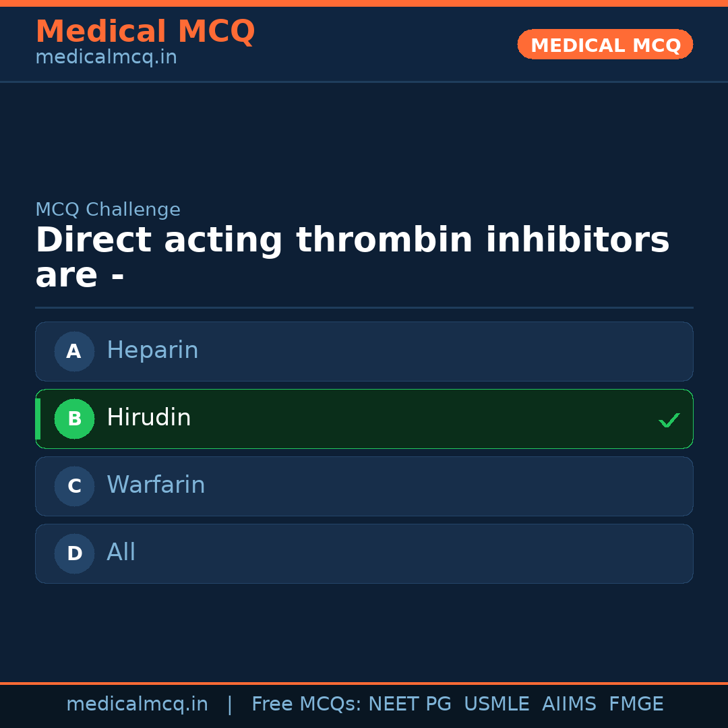
Task: Click the large Medical MCQ header title
Action: pos(145,32)
